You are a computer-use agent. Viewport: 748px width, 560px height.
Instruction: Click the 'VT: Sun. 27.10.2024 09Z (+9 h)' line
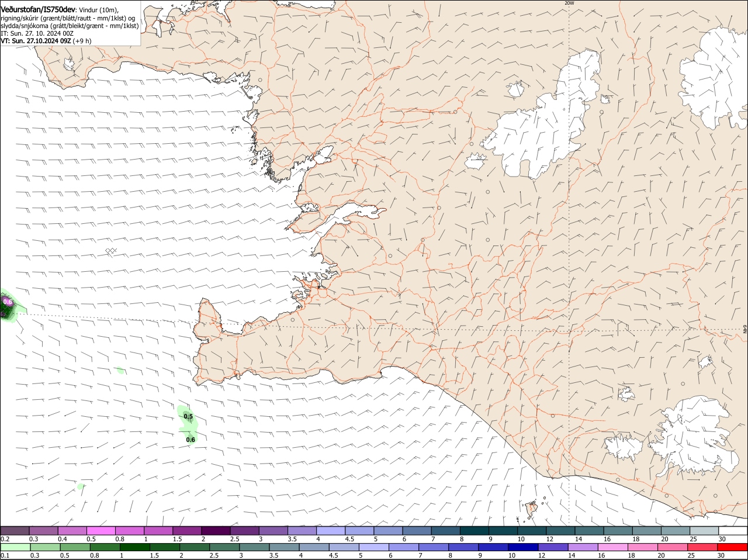click(46, 41)
